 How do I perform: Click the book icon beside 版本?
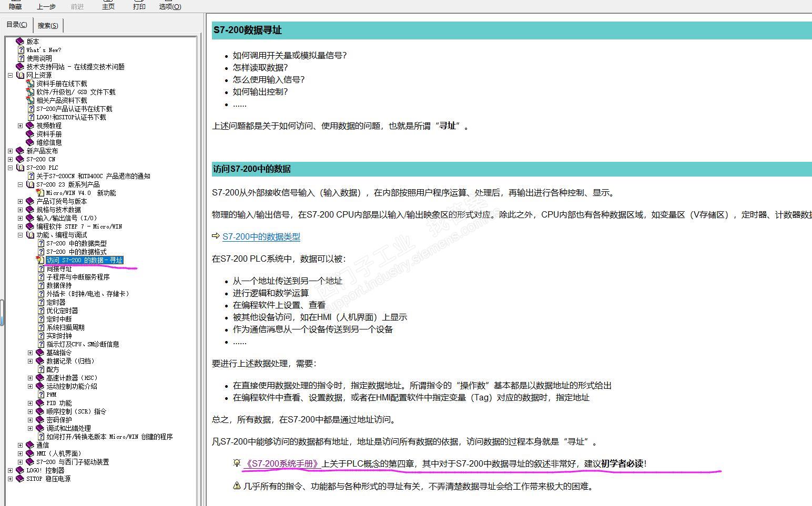point(20,42)
